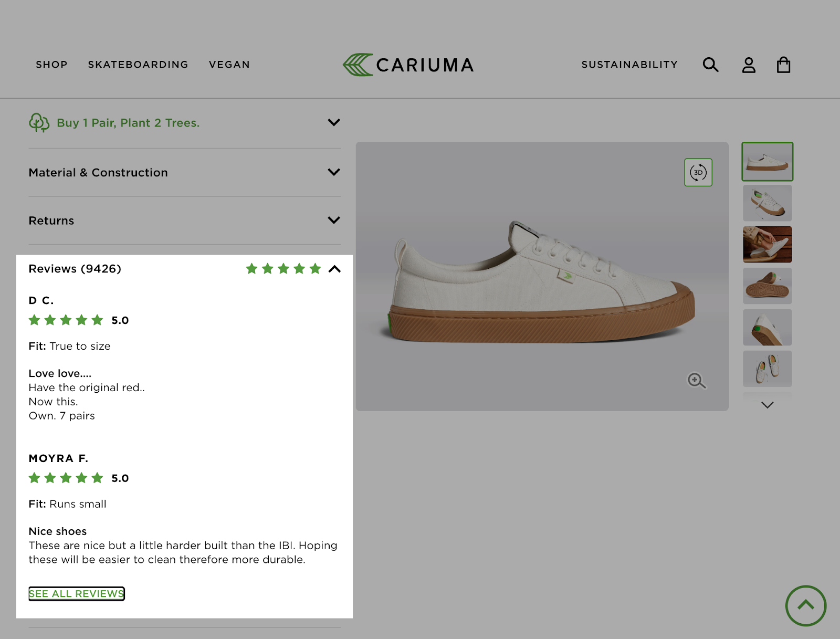Open the search icon in header
This screenshot has width=840, height=639.
point(710,65)
